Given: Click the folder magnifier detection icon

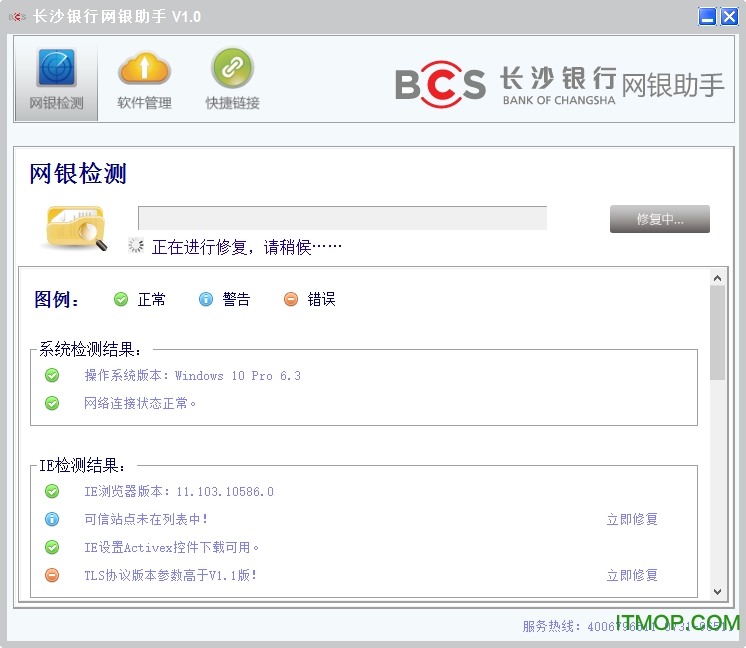Looking at the screenshot, I should (x=75, y=228).
